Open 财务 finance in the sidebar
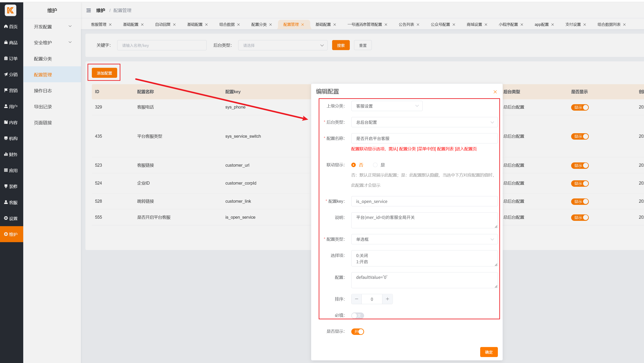The image size is (644, 363). pos(11,154)
